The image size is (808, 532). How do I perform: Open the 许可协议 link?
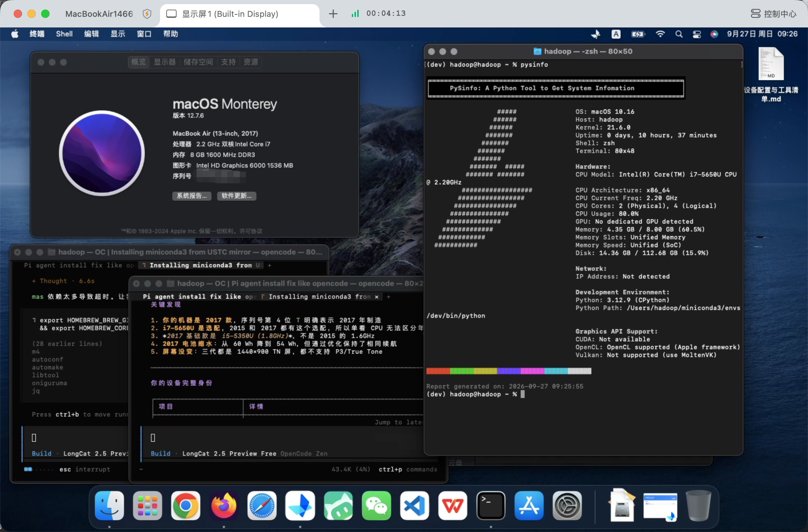pos(251,231)
